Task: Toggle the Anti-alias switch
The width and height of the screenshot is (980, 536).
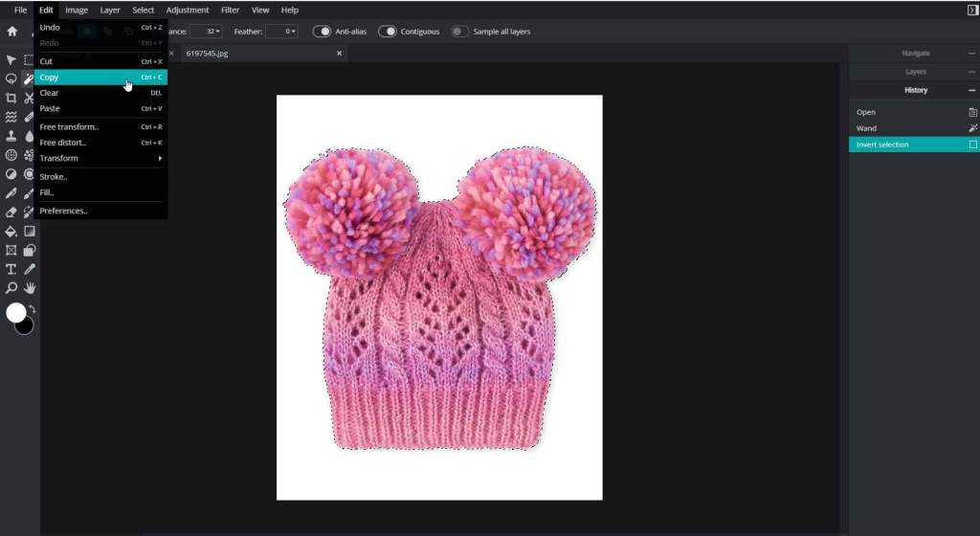Action: pyautogui.click(x=322, y=32)
